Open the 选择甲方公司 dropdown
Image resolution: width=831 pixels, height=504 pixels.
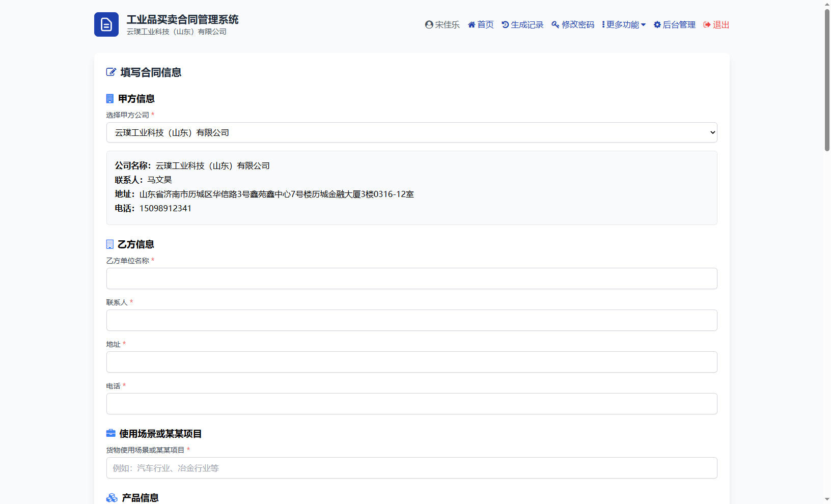412,132
